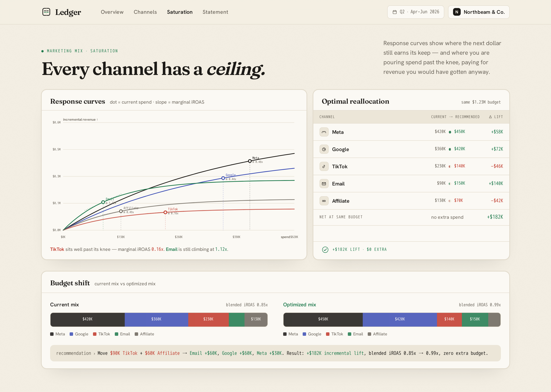The width and height of the screenshot is (551, 392).
Task: Click the calendar icon in date picker
Action: pos(395,12)
